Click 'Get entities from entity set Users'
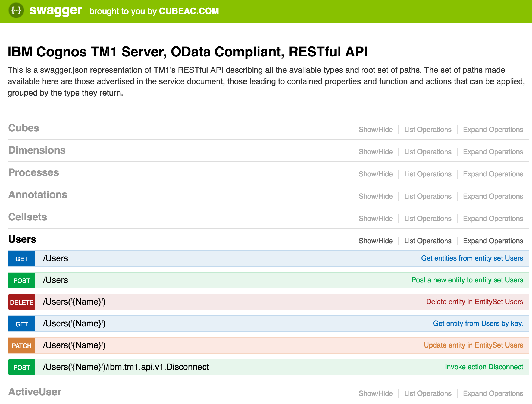The image size is (532, 404). (472, 258)
